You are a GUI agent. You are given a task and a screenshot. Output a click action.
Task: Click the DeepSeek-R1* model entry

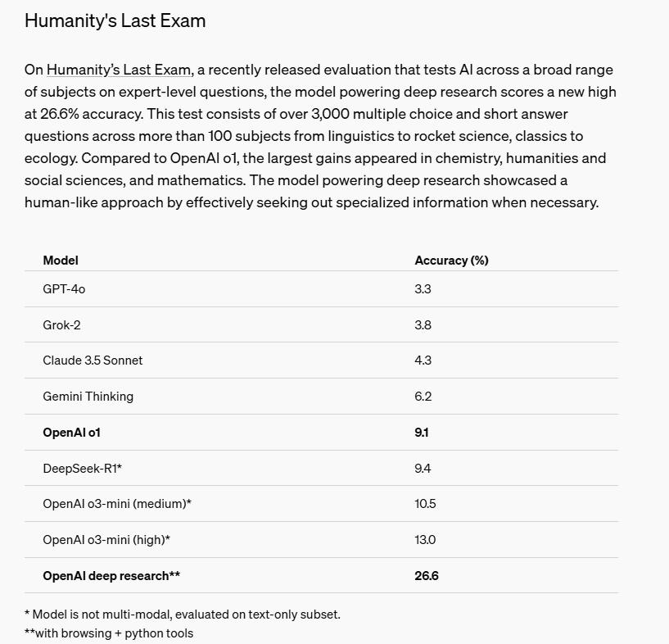click(x=82, y=469)
